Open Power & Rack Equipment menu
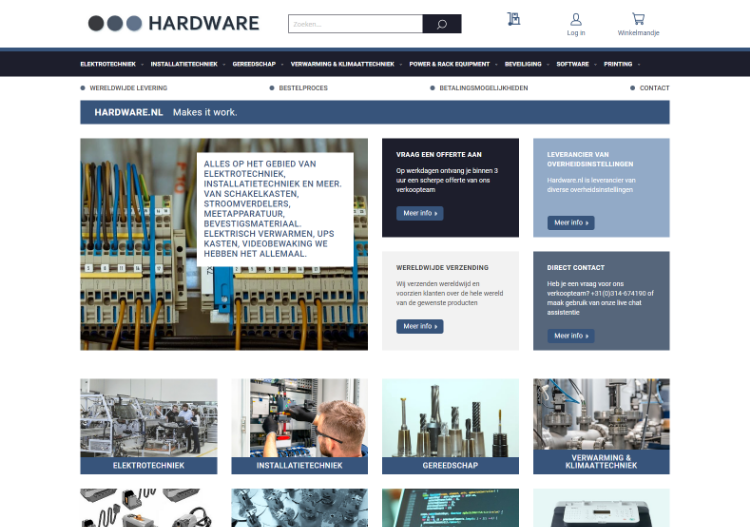Viewport: 750px width, 527px height. (x=450, y=64)
